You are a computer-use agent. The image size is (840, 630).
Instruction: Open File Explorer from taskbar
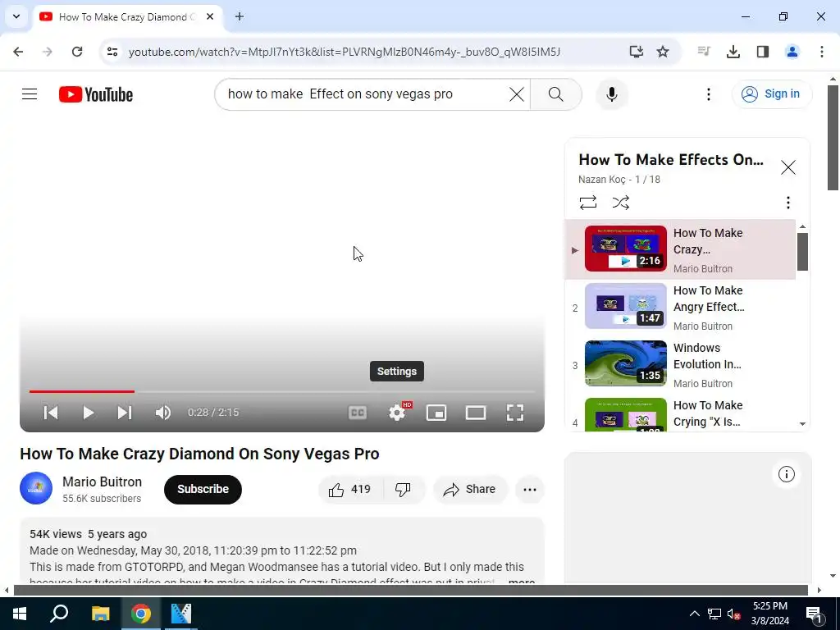pyautogui.click(x=100, y=614)
